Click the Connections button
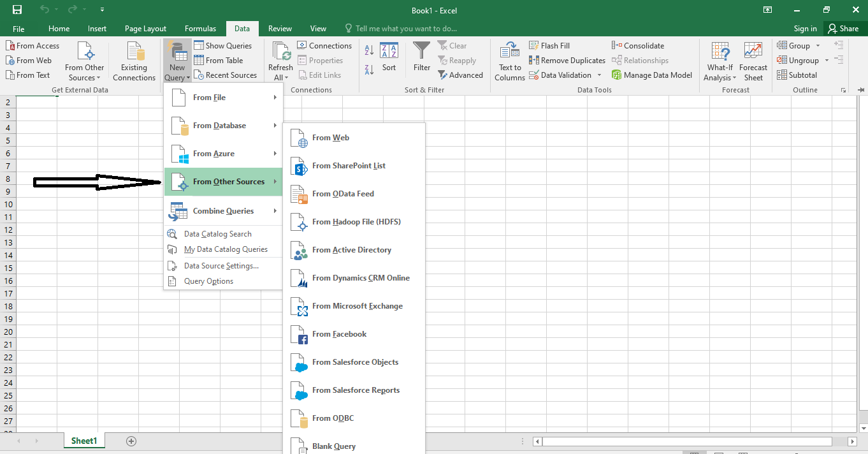This screenshot has width=868, height=454. coord(325,45)
